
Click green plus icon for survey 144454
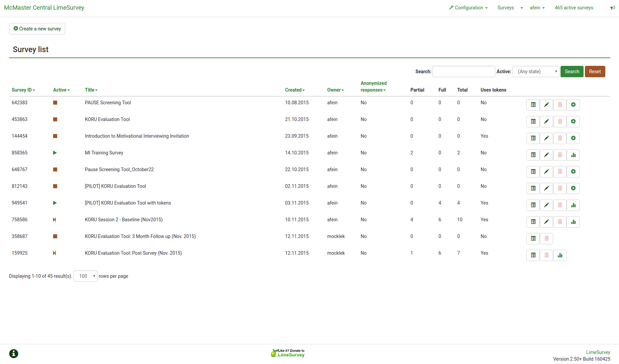[573, 138]
